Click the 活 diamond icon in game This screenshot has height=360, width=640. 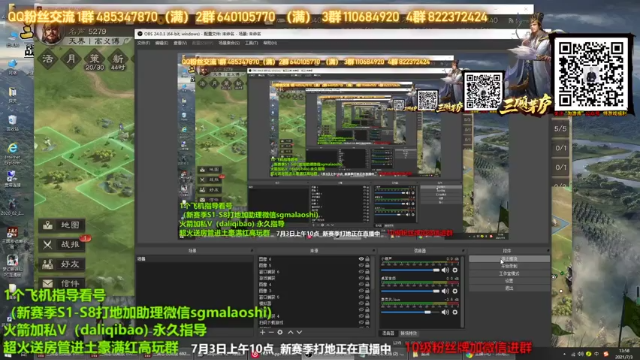tap(48, 59)
